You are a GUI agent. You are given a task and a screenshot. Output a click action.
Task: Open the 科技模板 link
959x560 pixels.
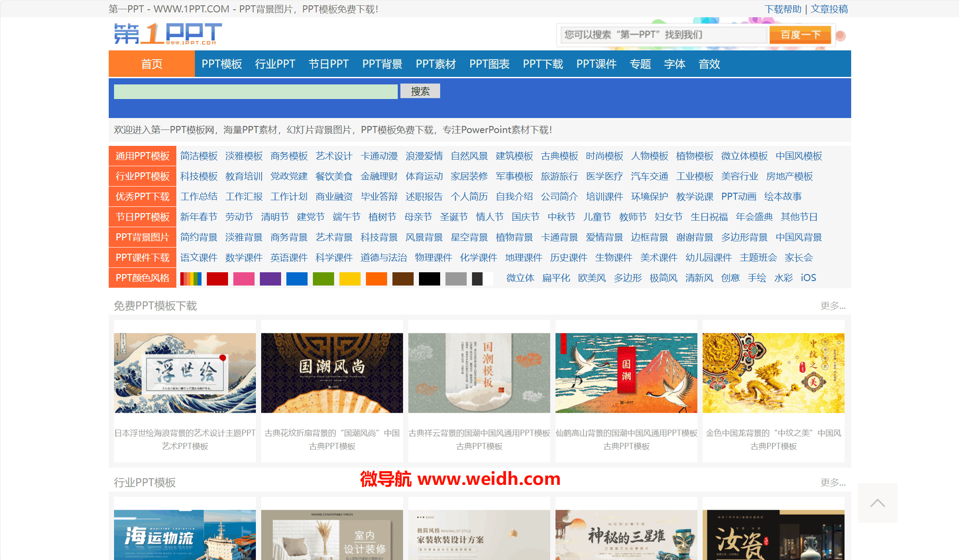199,176
